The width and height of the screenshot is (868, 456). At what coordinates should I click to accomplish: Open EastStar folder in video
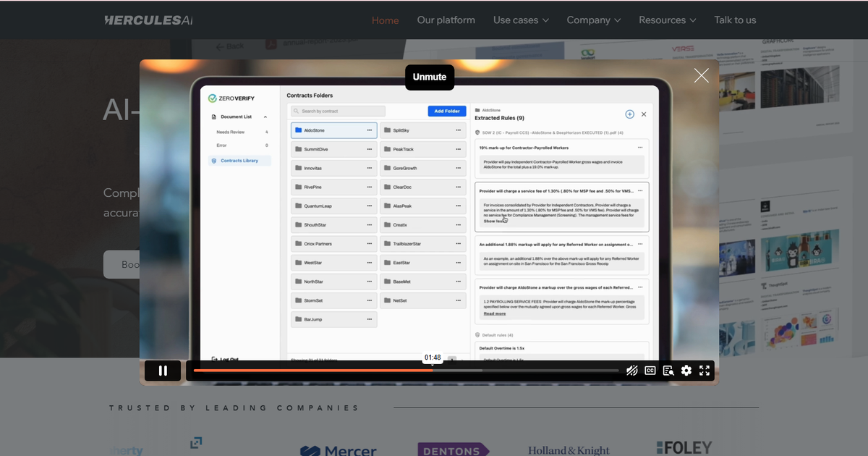click(x=423, y=263)
